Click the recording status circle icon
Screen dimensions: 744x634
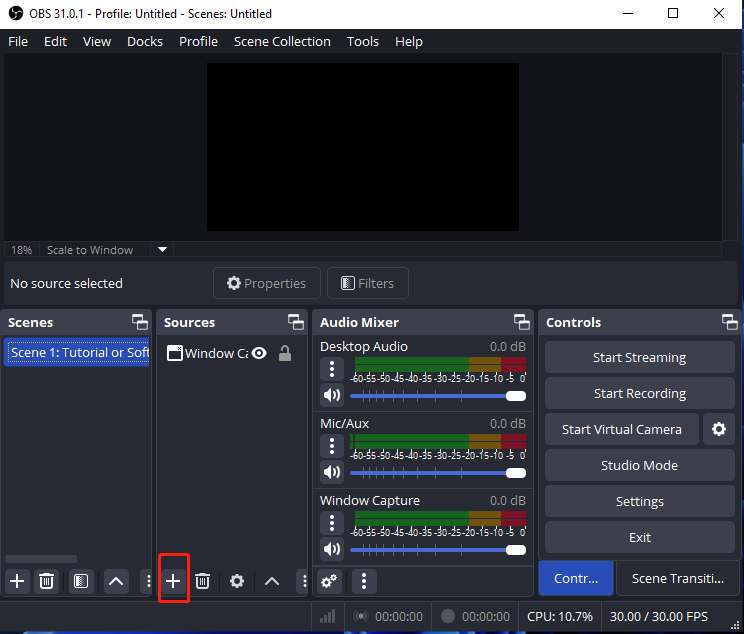[x=447, y=616]
